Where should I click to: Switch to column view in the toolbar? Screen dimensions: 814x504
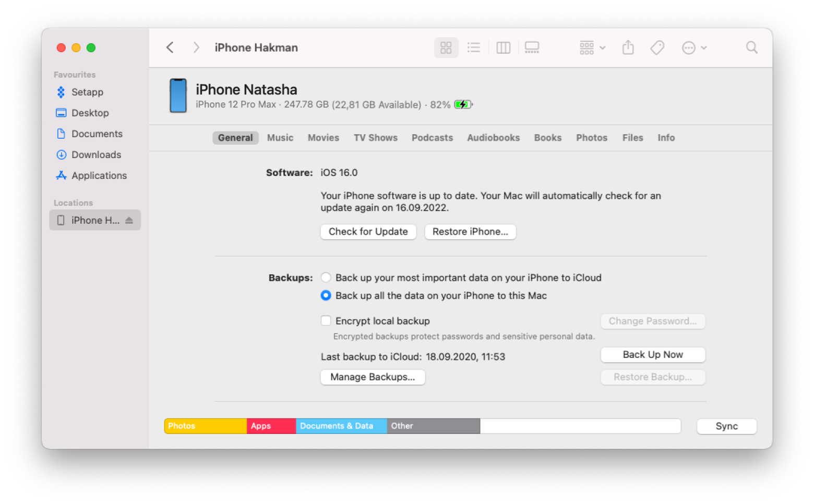[503, 47]
